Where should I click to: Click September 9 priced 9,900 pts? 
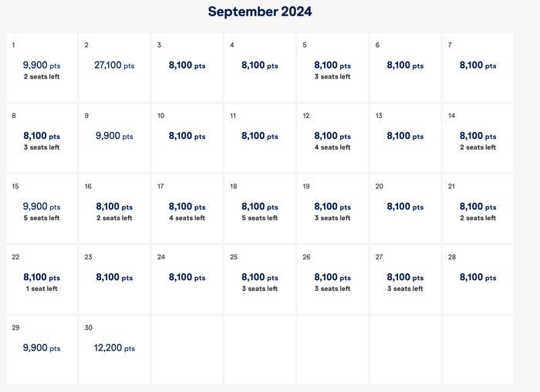[x=114, y=138]
